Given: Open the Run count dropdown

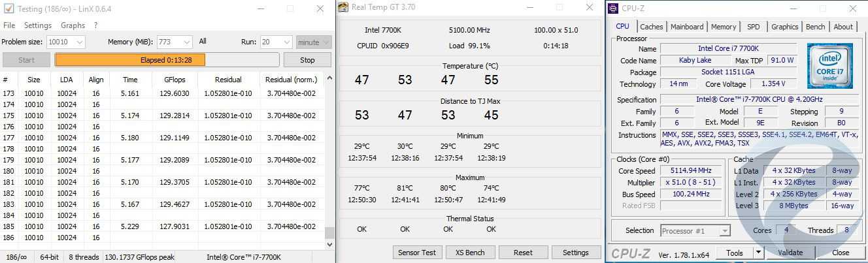Looking at the screenshot, I should tap(286, 42).
